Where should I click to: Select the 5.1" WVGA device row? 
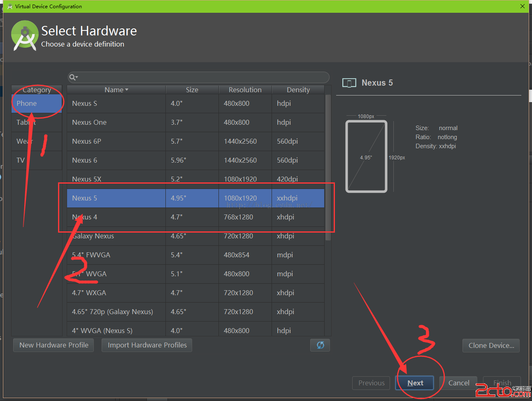[x=196, y=274]
